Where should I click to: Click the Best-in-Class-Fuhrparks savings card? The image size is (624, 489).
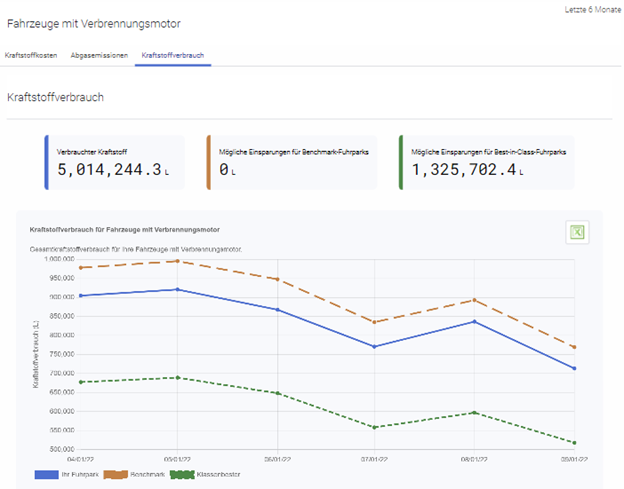pos(488,162)
